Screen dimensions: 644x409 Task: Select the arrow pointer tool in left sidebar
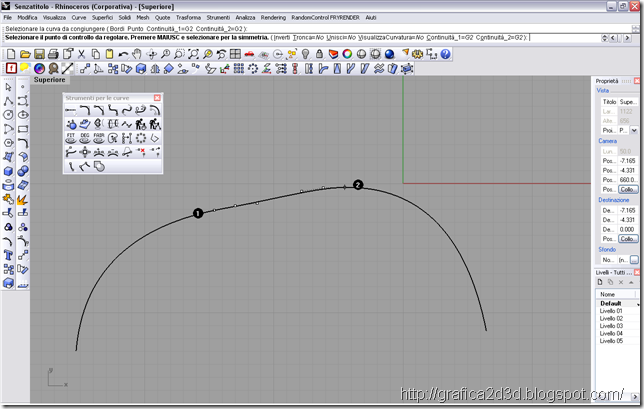tap(8, 87)
